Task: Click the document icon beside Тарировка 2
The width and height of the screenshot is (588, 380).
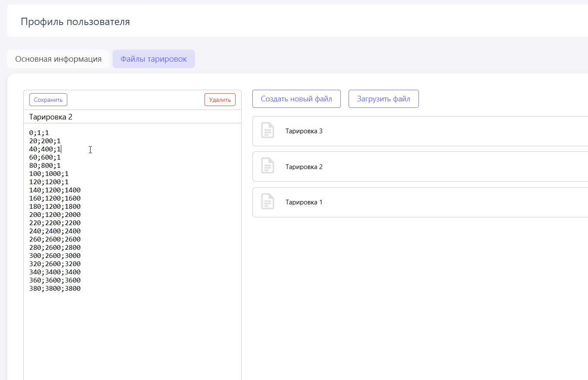Action: point(267,166)
